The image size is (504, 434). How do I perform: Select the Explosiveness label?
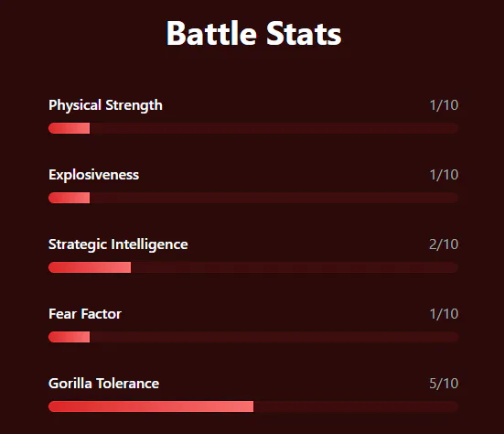pyautogui.click(x=93, y=175)
